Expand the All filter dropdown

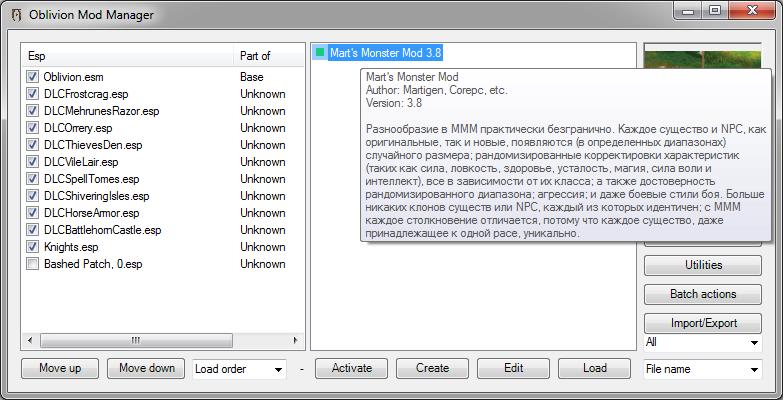[703, 343]
